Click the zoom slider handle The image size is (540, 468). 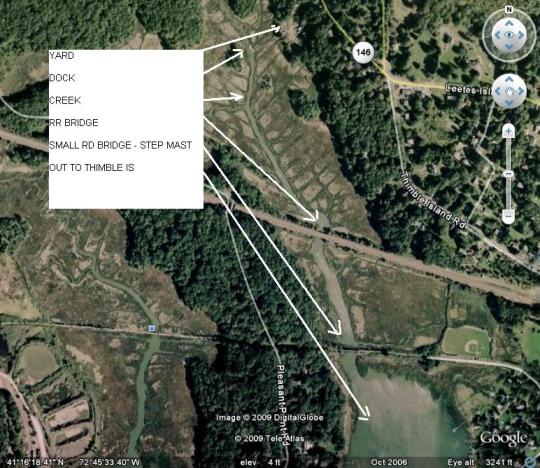pyautogui.click(x=508, y=174)
